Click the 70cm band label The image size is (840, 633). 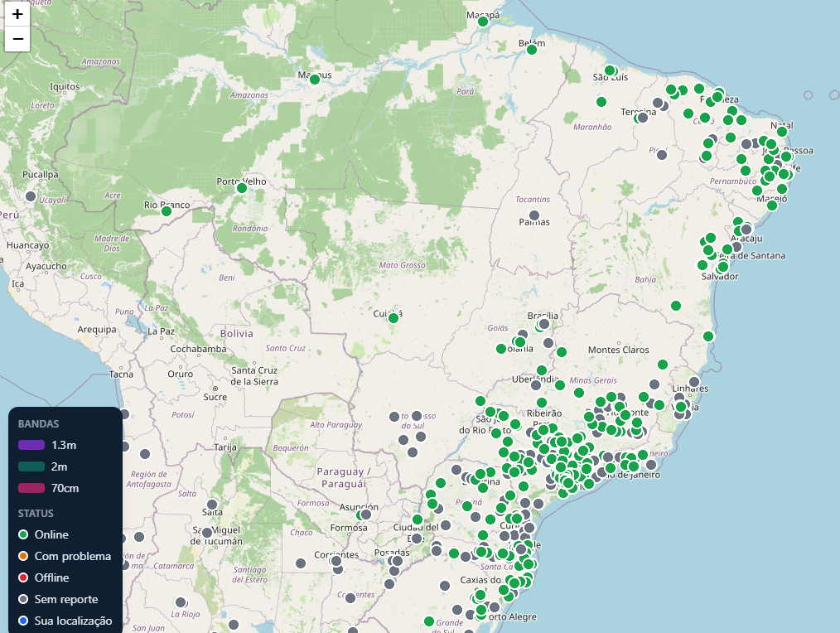(x=65, y=488)
